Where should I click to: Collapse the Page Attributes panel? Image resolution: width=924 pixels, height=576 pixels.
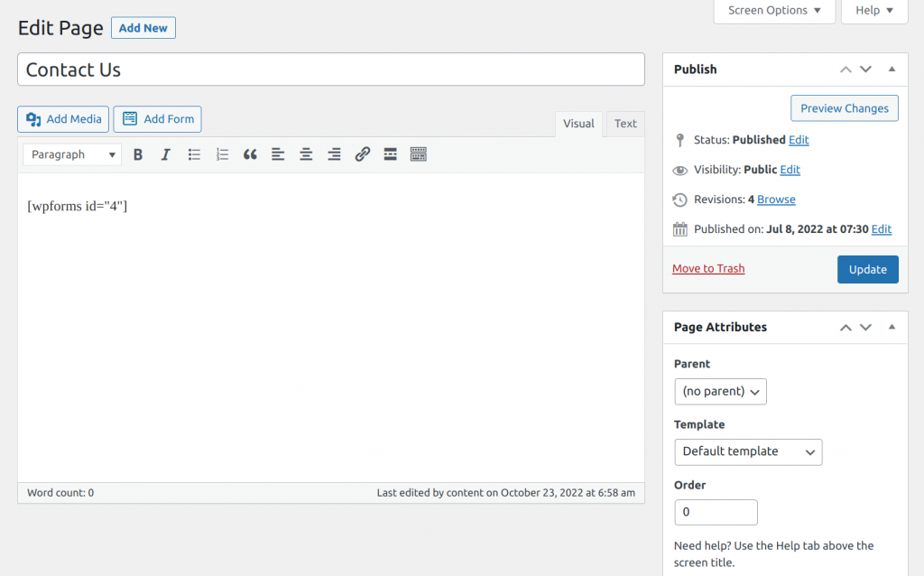click(892, 328)
